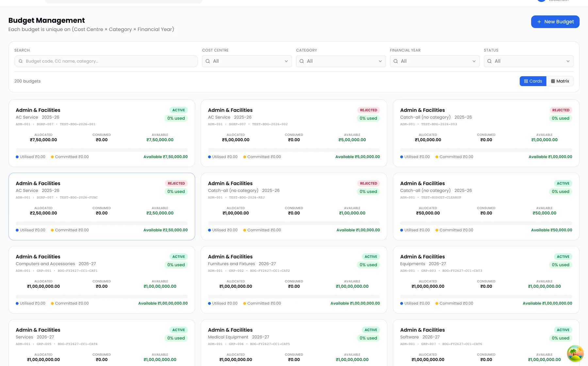Open Computers and Accessories 2026-27 budget card
Screen dimensions: 588x366
click(102, 280)
